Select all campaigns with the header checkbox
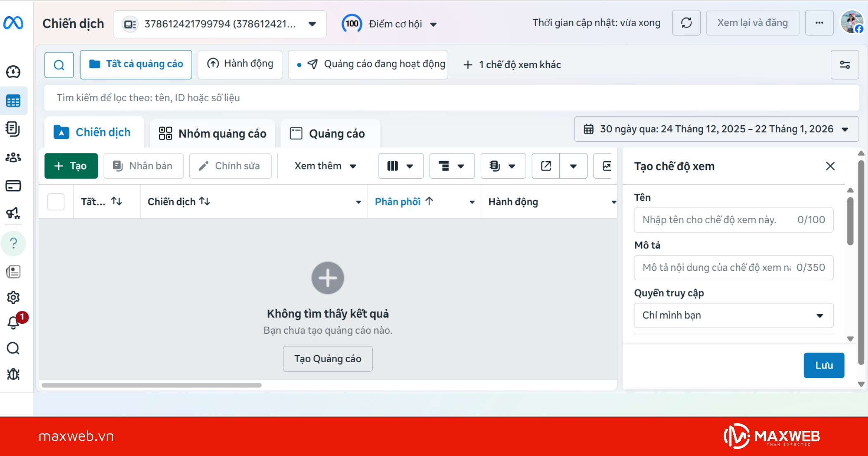 56,201
